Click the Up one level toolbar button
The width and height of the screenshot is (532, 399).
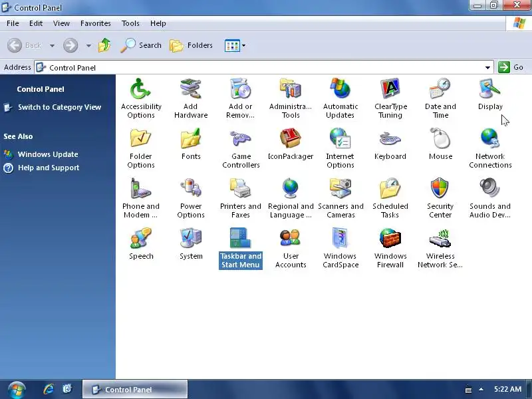(x=104, y=45)
